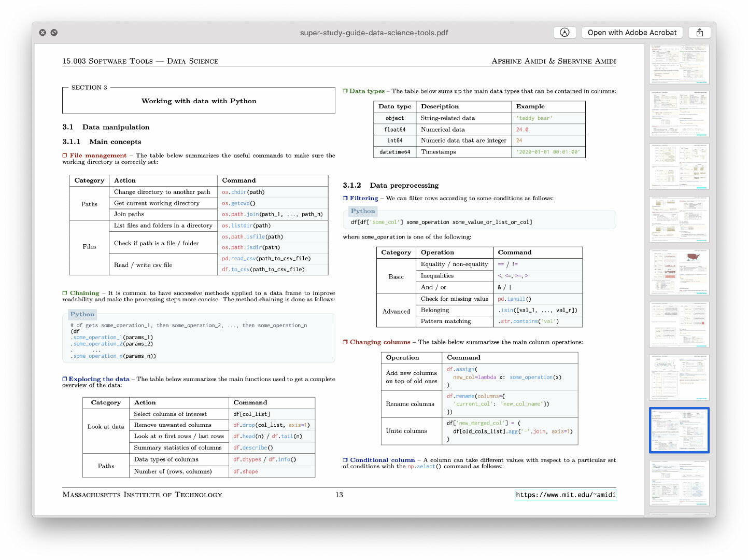The image size is (748, 560).
Task: Click pd.isnull() command cell
Action: coord(538,299)
